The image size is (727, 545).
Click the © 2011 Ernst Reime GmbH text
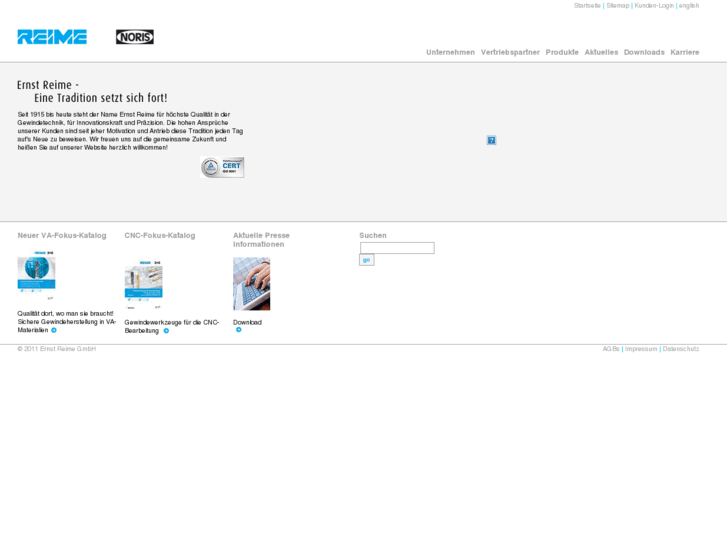pyautogui.click(x=57, y=349)
